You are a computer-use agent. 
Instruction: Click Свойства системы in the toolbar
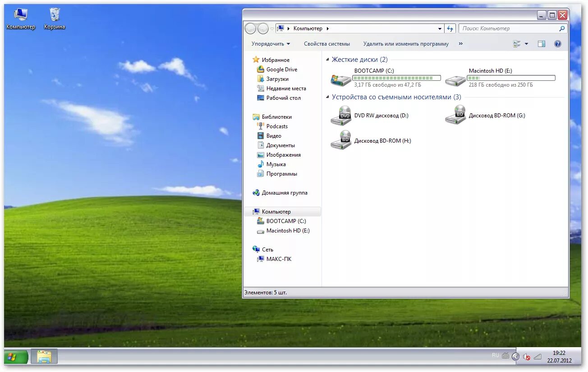(x=327, y=44)
